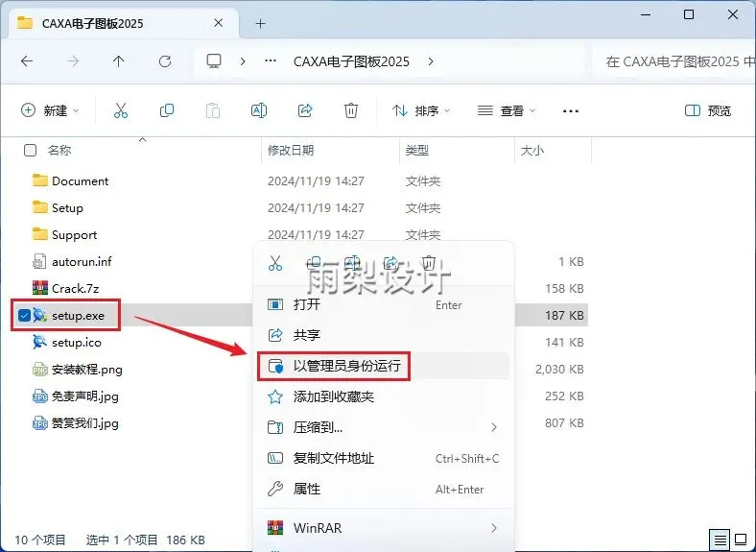Uncheck the setup.exe checkbox

24,316
